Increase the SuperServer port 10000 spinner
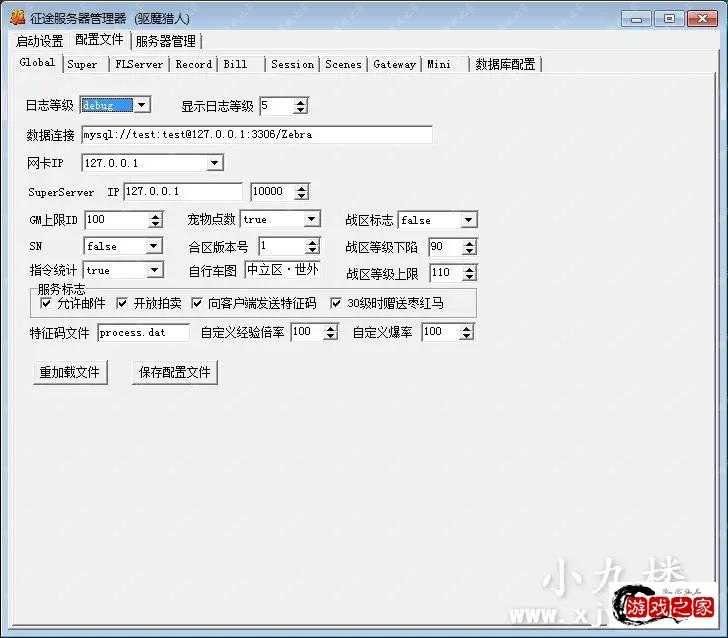This screenshot has width=728, height=638. [x=302, y=188]
